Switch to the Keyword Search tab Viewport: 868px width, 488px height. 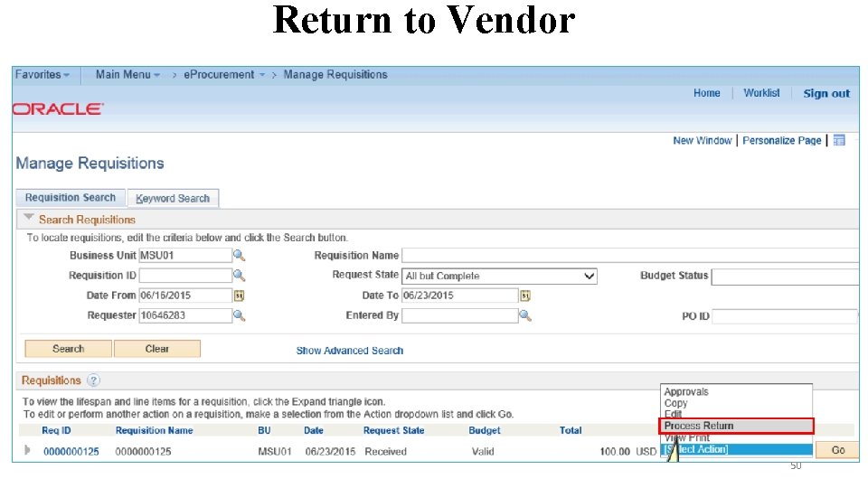click(x=173, y=198)
